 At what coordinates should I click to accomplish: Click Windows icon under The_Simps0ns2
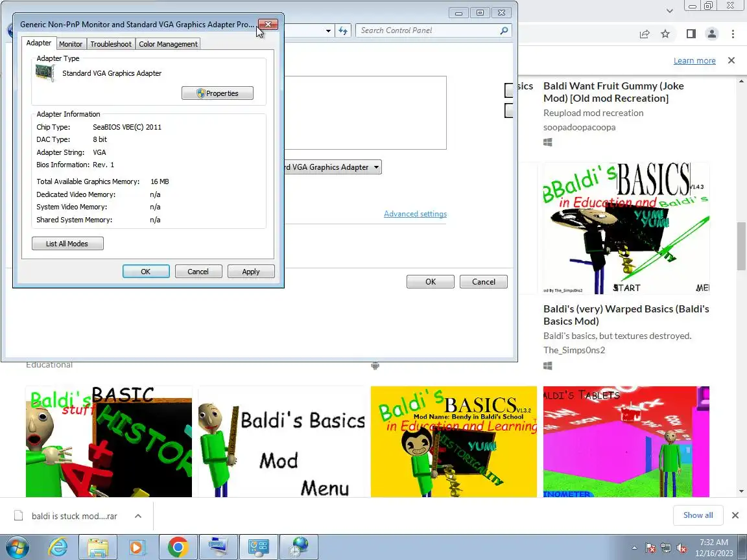point(548,366)
